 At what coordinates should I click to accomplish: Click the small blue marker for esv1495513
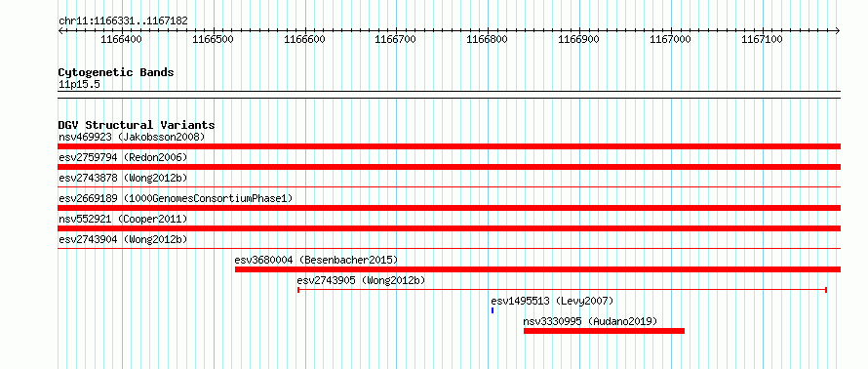point(493,310)
